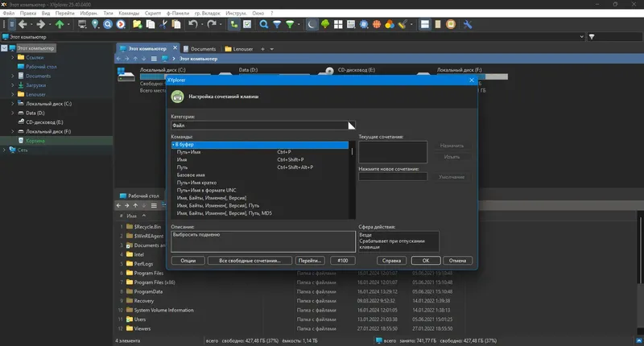Viewport: 644px width, 346px height.
Task: Open the Правка menu
Action: click(28, 13)
